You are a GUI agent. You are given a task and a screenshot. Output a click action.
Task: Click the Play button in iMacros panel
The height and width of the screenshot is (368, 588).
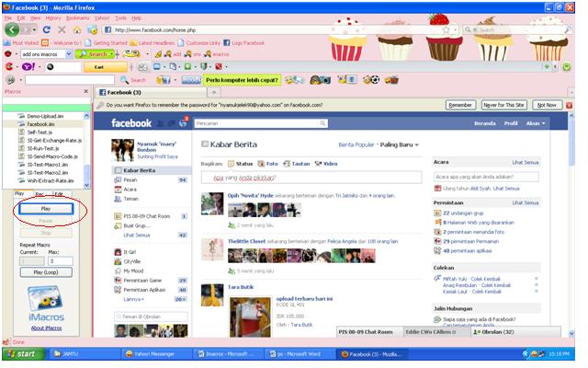point(46,209)
